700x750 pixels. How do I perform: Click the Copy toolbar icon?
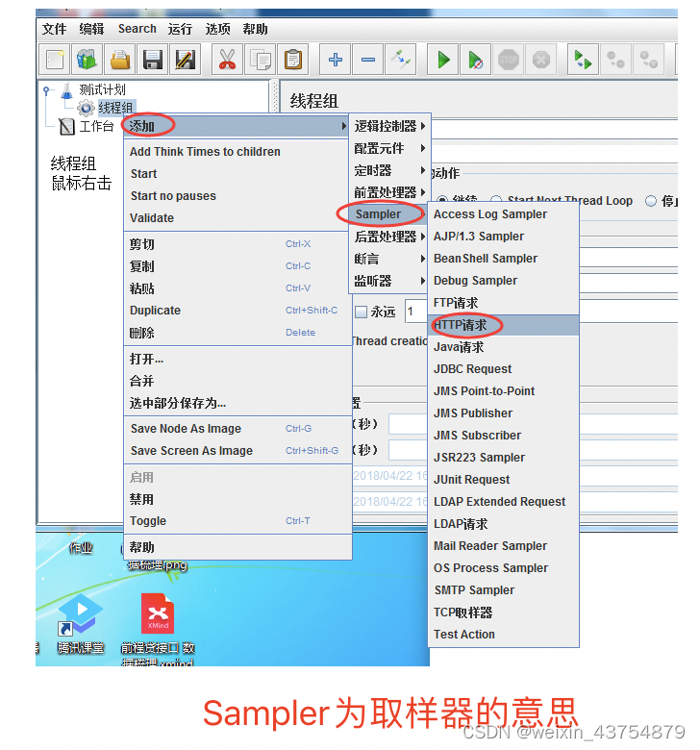[x=260, y=60]
